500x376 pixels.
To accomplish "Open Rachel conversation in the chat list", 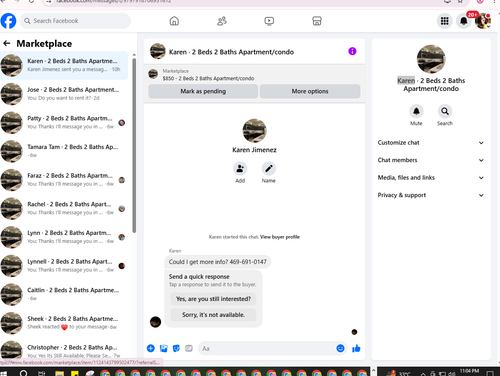I will click(64, 209).
